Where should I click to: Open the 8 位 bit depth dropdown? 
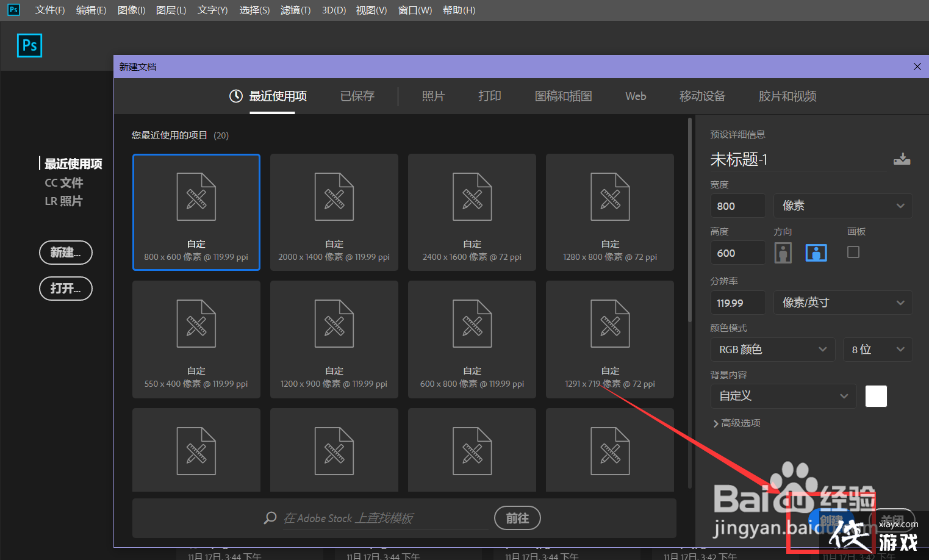[877, 350]
